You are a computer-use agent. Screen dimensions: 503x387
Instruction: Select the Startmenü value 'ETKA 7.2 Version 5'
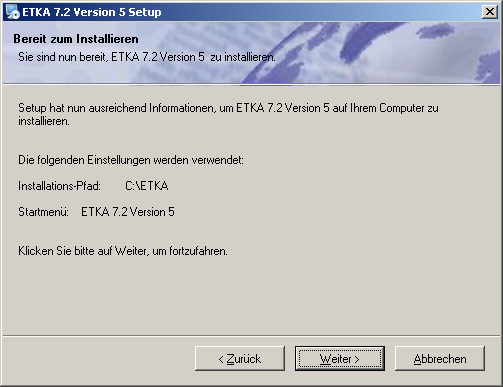click(x=128, y=212)
